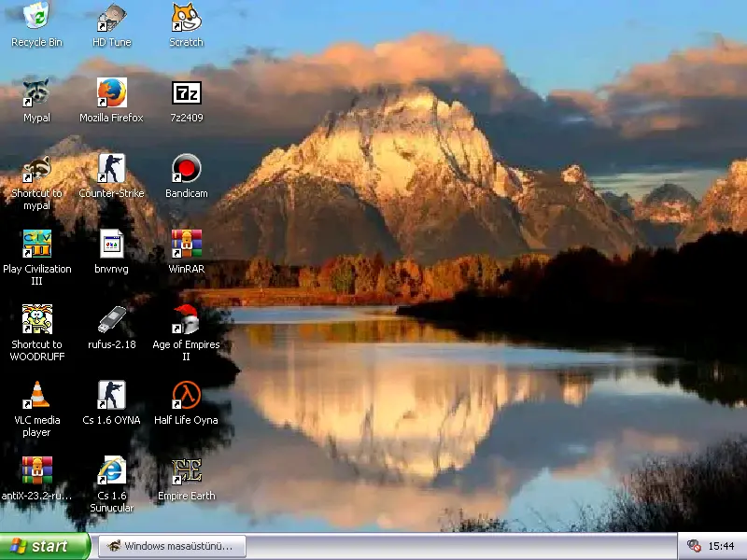Click the Scratch cat icon
This screenshot has width=747, height=560.
tap(186, 17)
